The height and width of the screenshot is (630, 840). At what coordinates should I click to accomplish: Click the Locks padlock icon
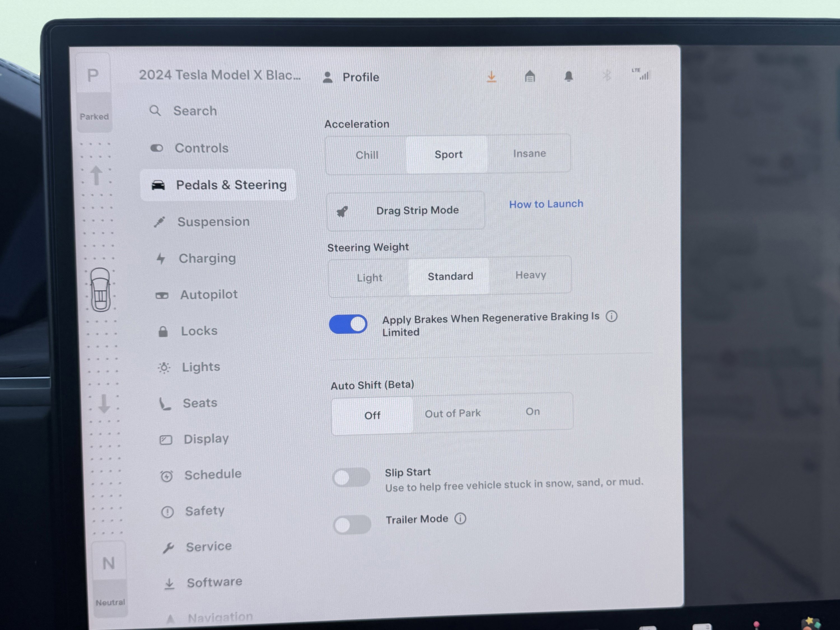pyautogui.click(x=163, y=332)
